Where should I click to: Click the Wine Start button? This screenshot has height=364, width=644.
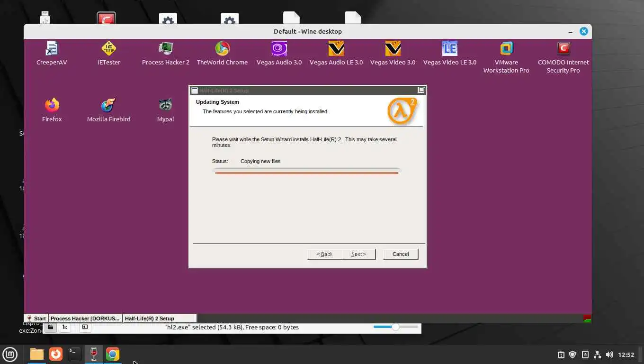pyautogui.click(x=36, y=318)
